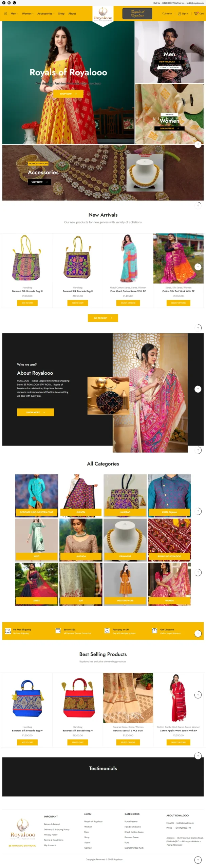Click the GO TO SHOP button

tap(103, 318)
